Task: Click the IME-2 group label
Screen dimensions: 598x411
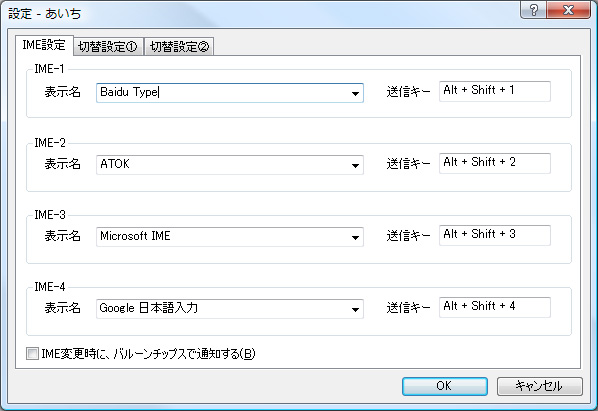Action: pos(50,143)
